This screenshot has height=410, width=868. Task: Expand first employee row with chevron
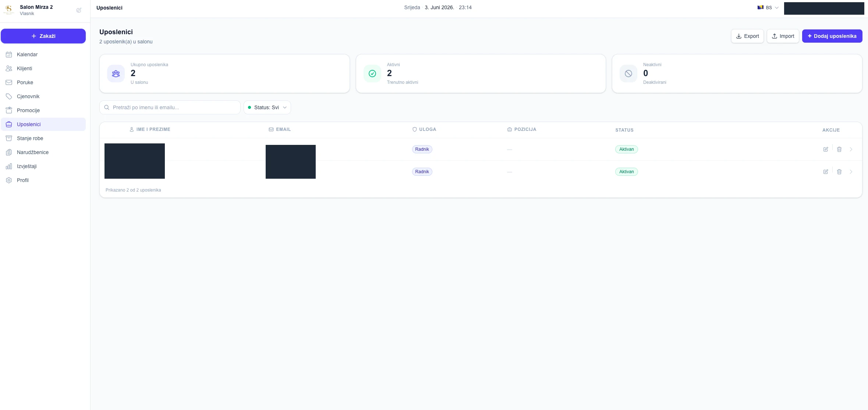[851, 149]
